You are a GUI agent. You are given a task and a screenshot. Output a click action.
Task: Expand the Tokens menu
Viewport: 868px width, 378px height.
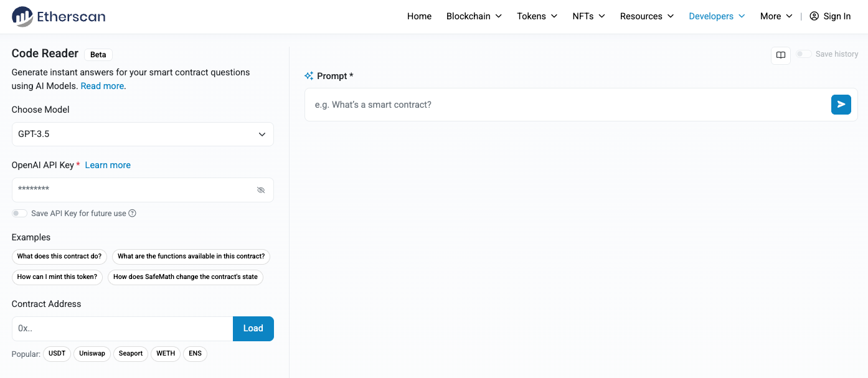[x=537, y=16]
